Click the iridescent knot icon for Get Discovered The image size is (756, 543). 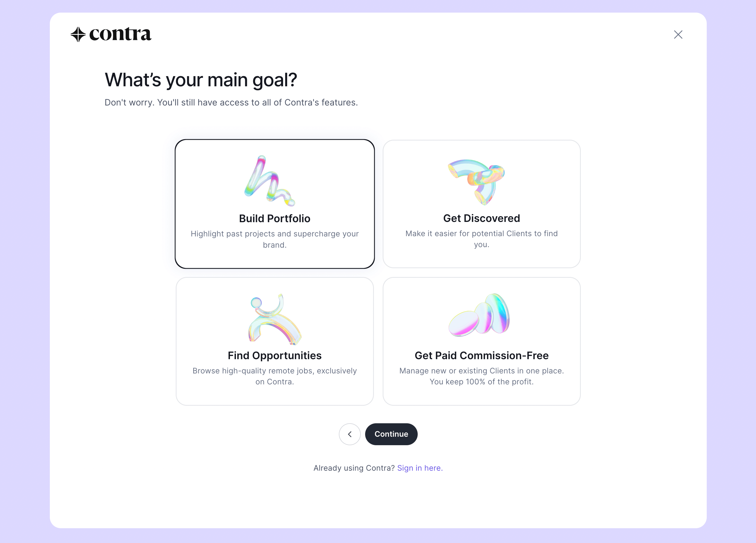click(477, 181)
